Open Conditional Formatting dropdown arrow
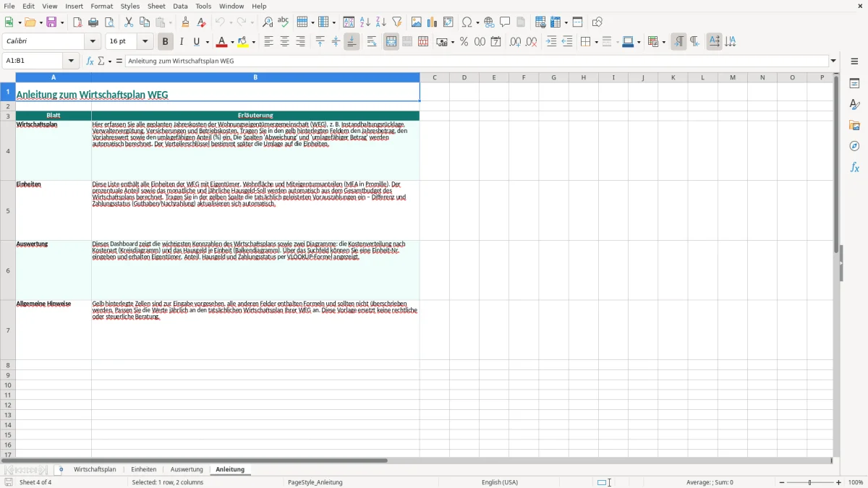This screenshot has width=868, height=488. pyautogui.click(x=663, y=42)
